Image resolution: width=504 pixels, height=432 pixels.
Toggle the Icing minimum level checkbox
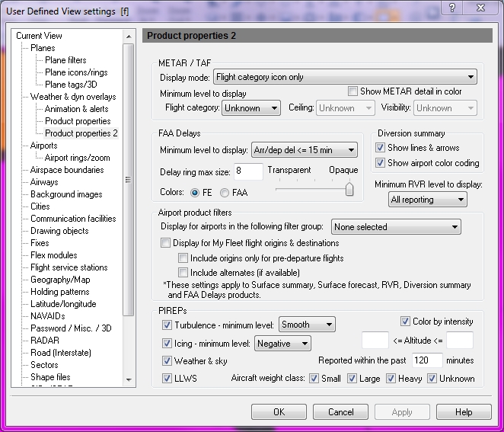(x=167, y=343)
